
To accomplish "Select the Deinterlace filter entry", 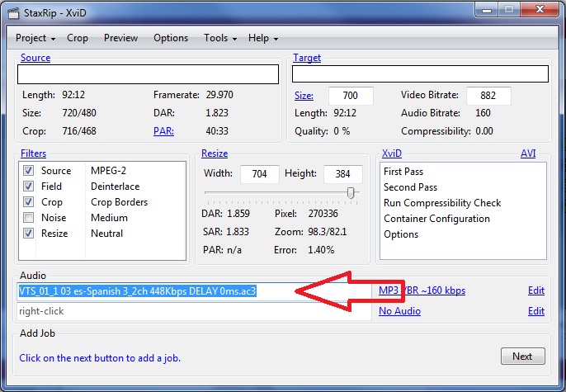I will (x=116, y=187).
